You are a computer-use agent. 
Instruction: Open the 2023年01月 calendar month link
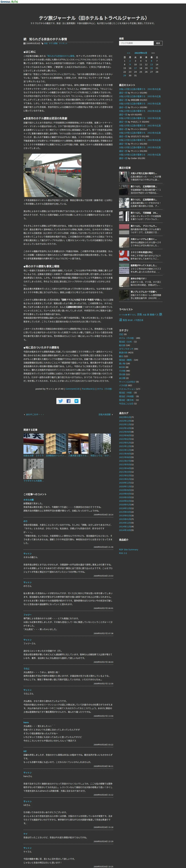click(141, 53)
